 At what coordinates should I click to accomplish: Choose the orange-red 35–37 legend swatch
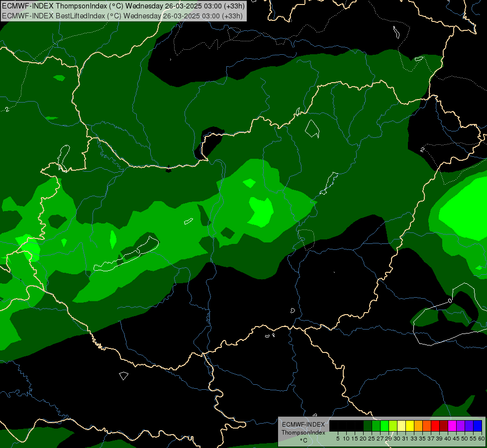[427, 426]
